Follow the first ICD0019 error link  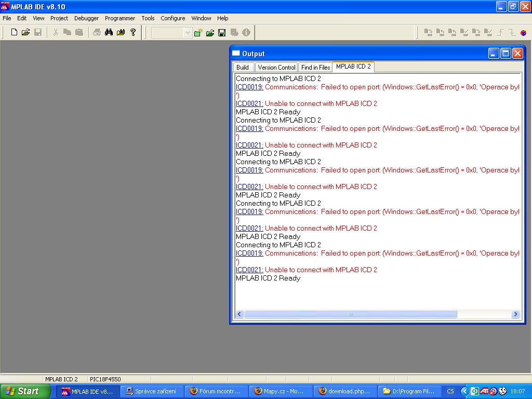click(249, 87)
